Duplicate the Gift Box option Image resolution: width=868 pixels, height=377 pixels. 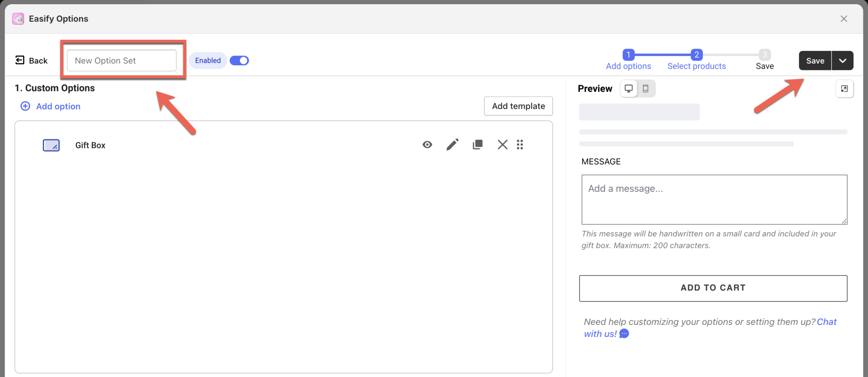(x=478, y=145)
